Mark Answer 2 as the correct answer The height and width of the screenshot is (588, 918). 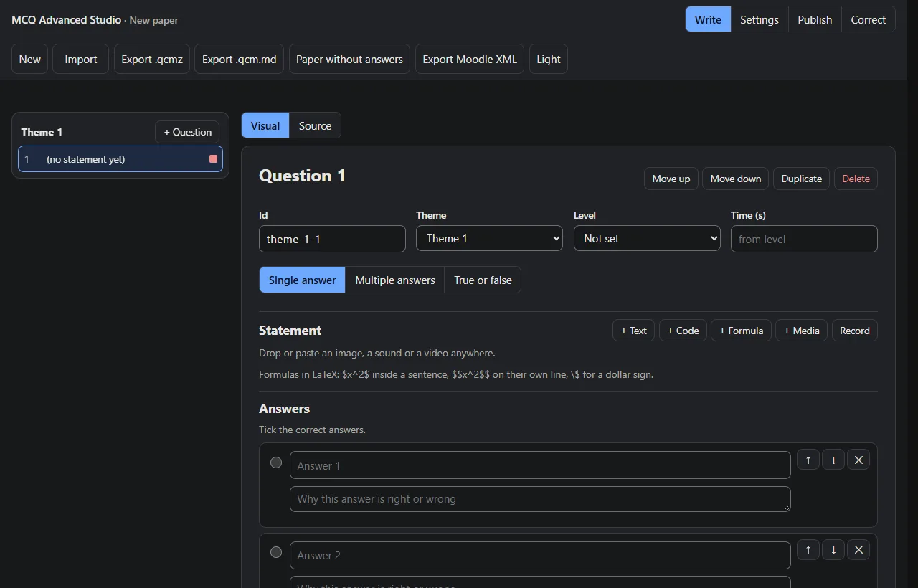pyautogui.click(x=276, y=552)
